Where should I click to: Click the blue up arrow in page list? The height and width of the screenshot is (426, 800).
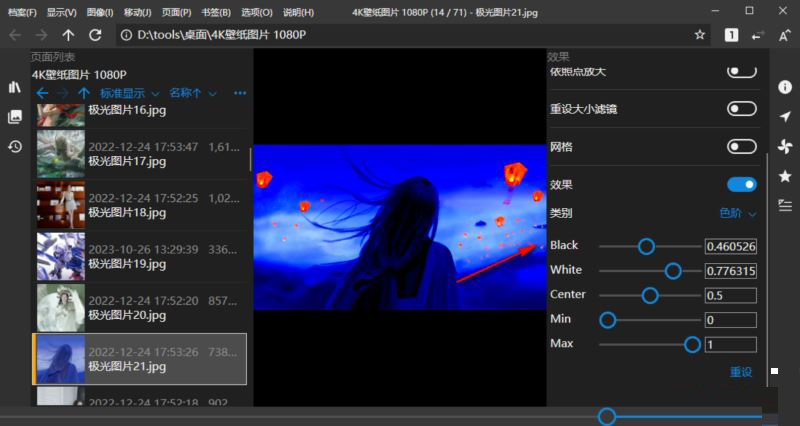tap(84, 93)
